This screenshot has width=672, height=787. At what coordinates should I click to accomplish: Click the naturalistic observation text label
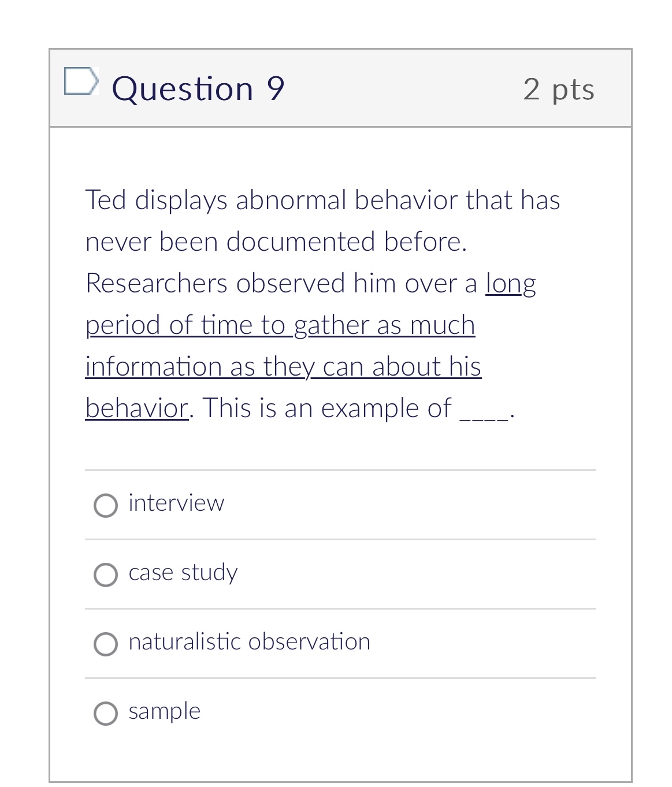coord(249,641)
